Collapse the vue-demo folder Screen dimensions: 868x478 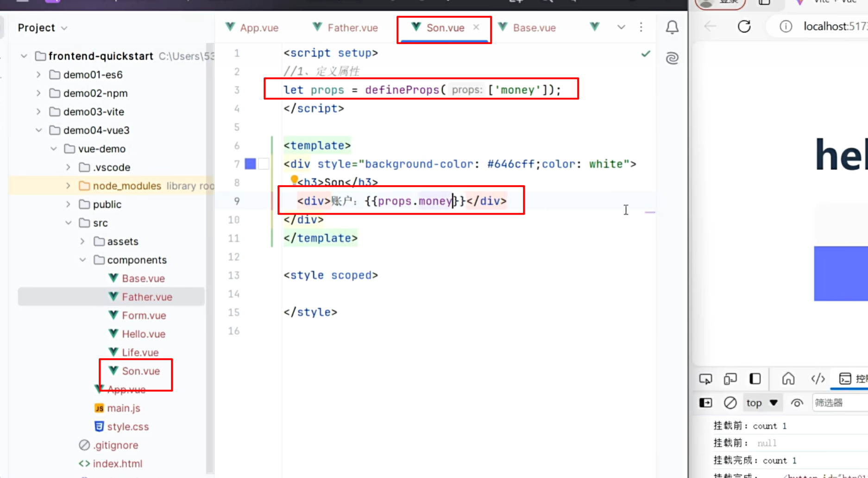point(53,149)
